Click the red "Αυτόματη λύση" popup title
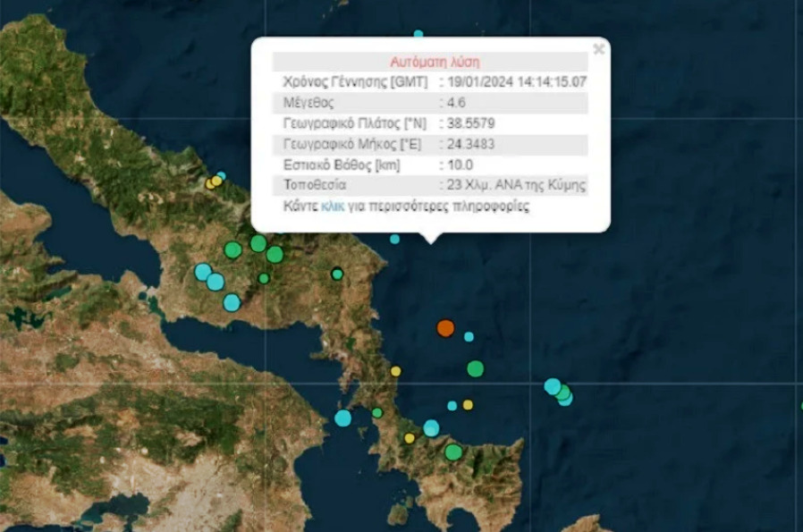This screenshot has height=532, width=803. (x=435, y=62)
